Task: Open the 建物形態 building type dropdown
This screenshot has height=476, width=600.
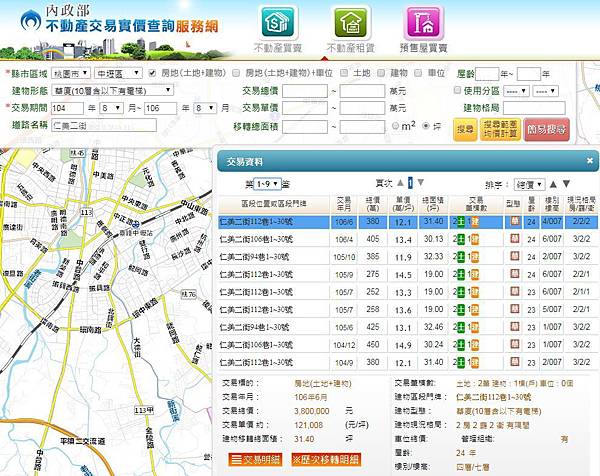Action: [x=112, y=91]
